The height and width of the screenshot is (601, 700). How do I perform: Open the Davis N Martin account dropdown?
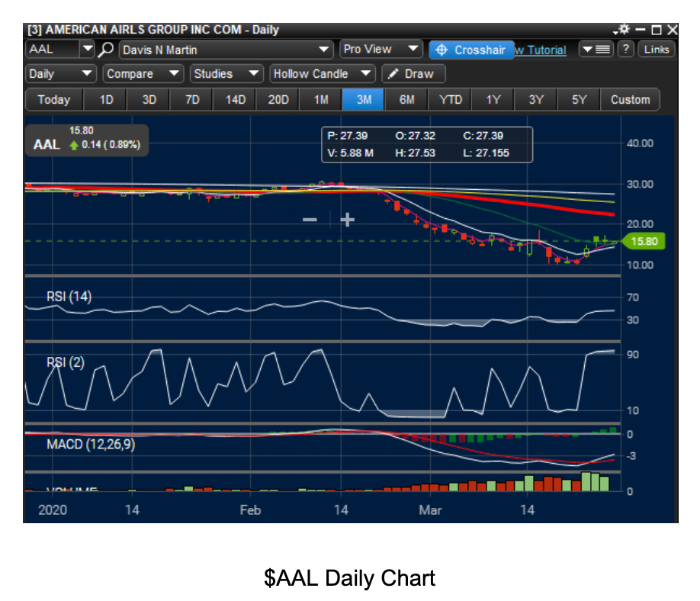coord(226,50)
